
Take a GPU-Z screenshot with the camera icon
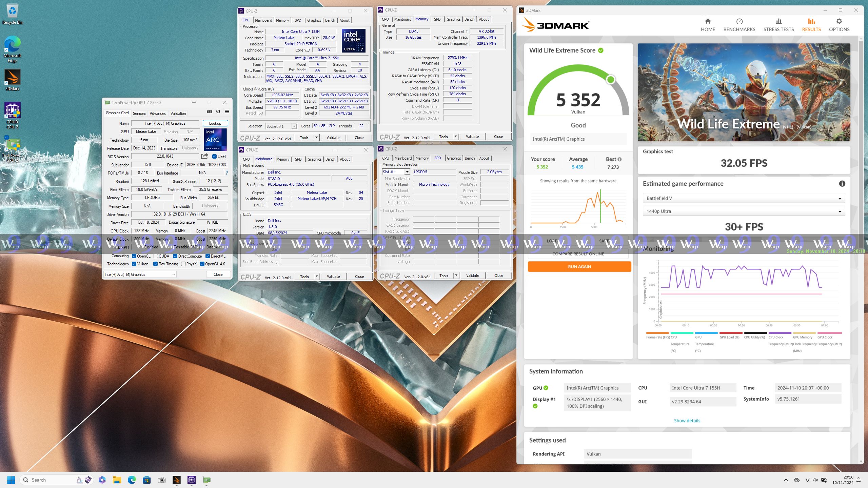pos(210,112)
